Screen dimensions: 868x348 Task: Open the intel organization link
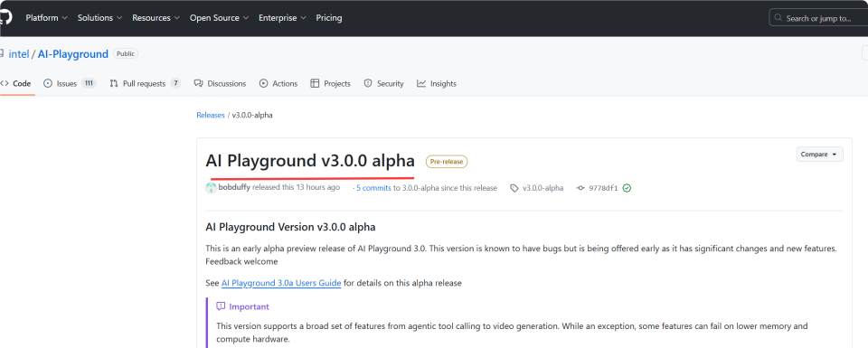click(x=19, y=54)
